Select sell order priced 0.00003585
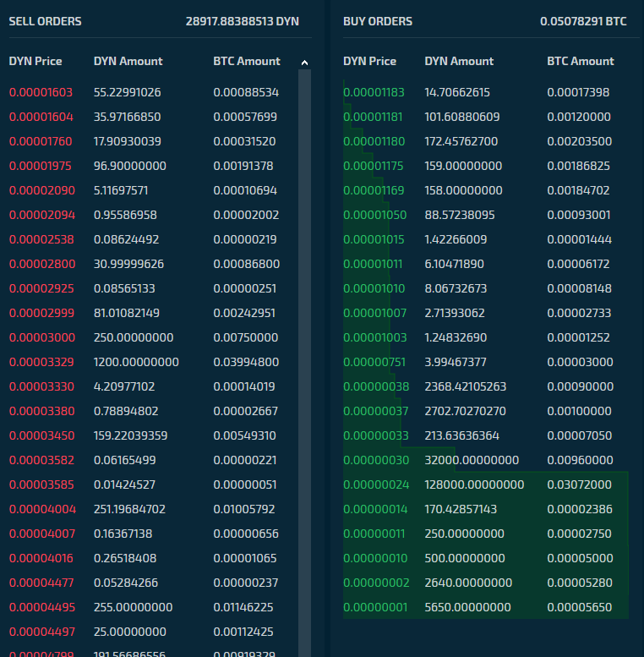644x657 pixels. point(154,485)
